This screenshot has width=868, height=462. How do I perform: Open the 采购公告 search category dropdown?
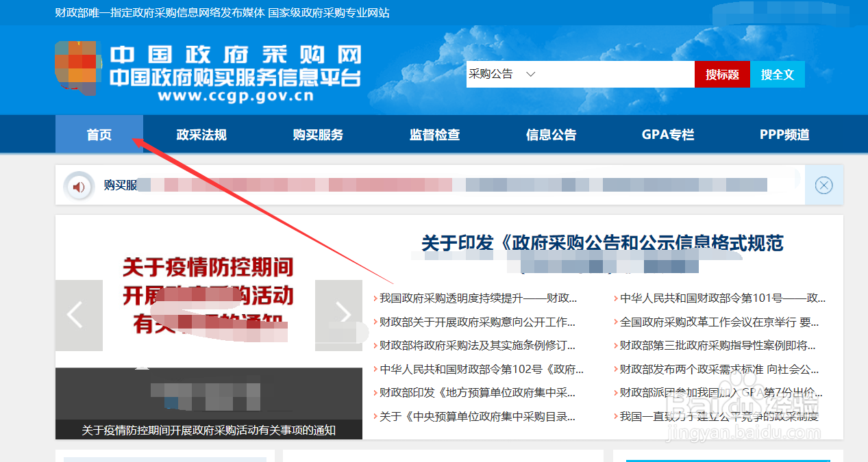click(501, 74)
